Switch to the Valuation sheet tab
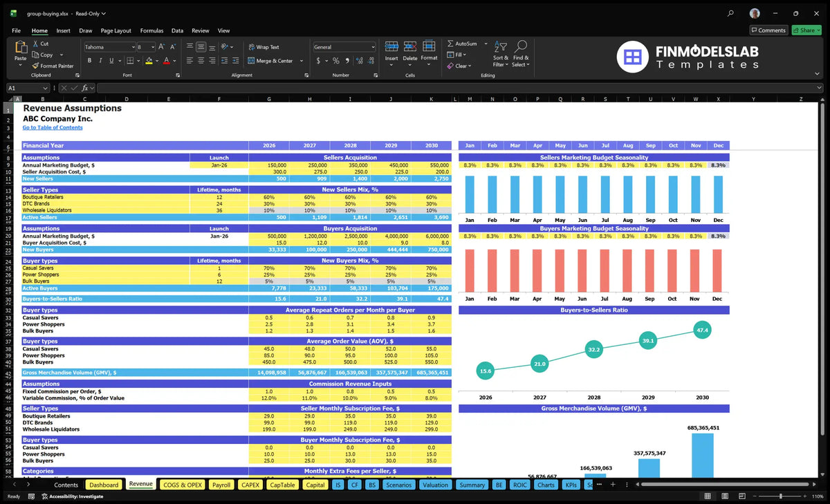830x504 pixels. pos(435,485)
